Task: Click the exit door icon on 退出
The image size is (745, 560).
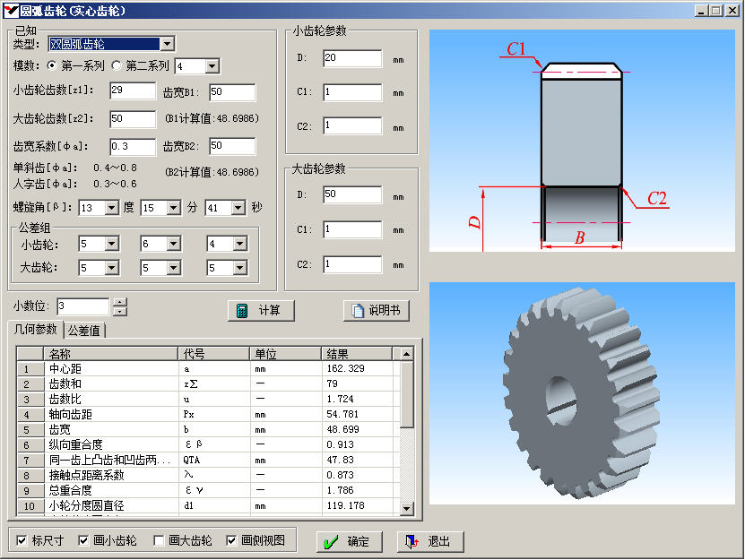Action: [x=411, y=542]
